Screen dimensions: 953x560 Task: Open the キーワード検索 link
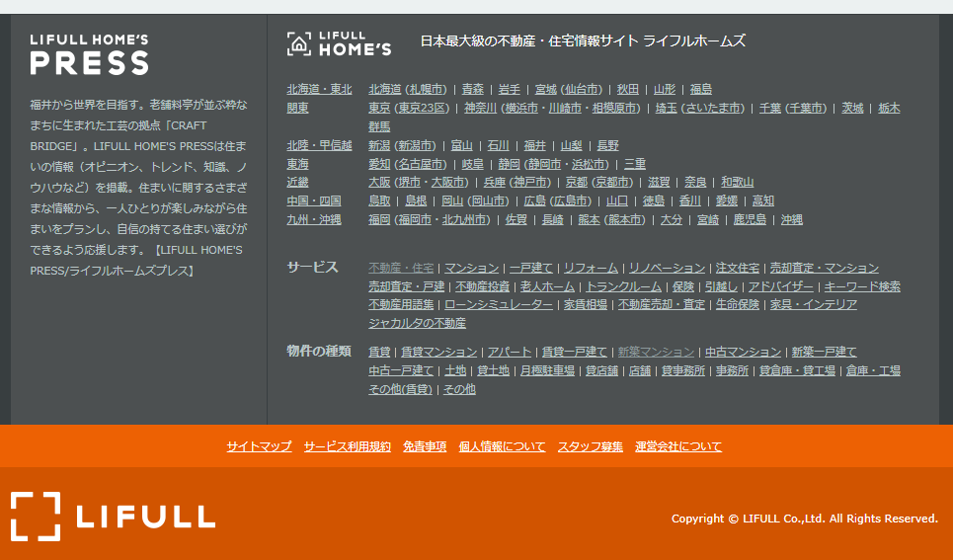pyautogui.click(x=862, y=286)
